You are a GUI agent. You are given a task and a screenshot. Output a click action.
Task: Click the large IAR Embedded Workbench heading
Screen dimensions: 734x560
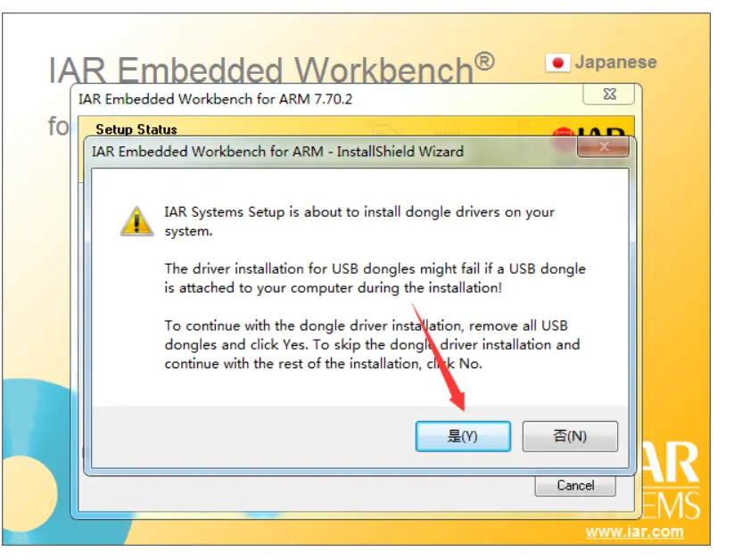tap(271, 69)
